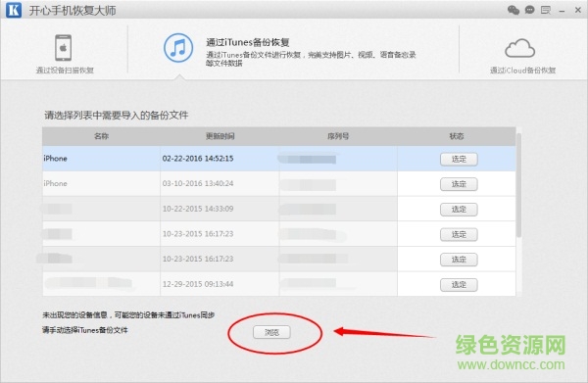
Task: Click the 名称 column header
Action: [101, 136]
